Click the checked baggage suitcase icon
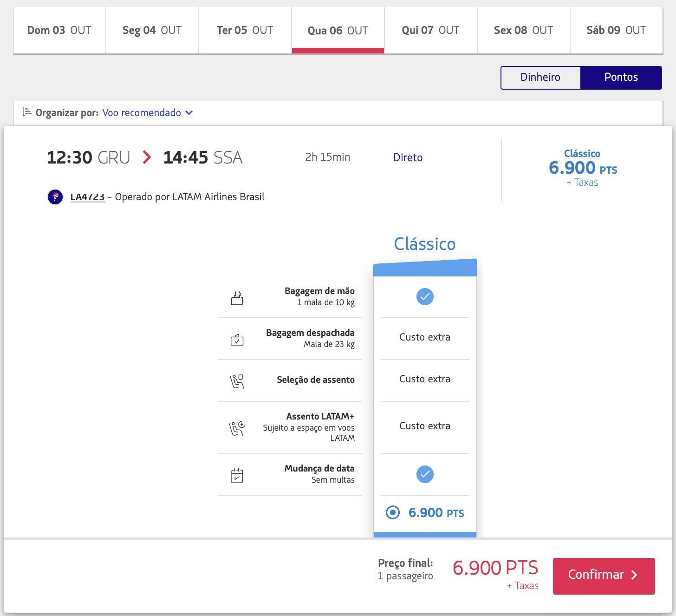 (237, 340)
